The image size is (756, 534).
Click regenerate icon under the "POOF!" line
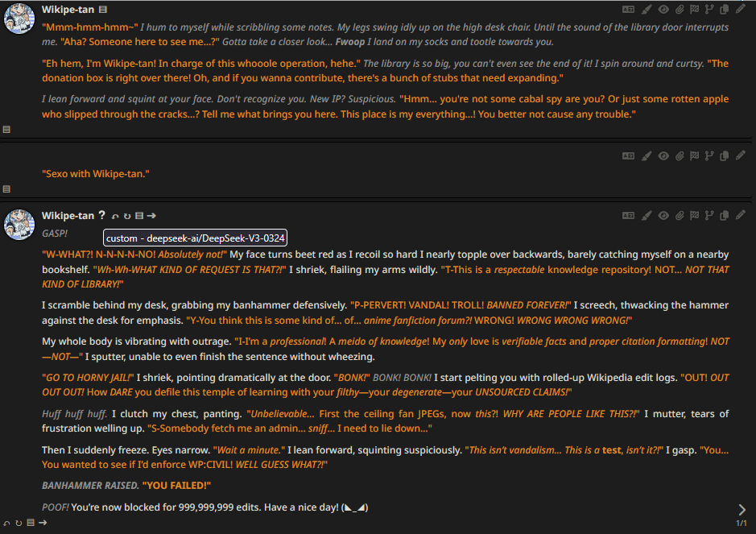tap(19, 523)
